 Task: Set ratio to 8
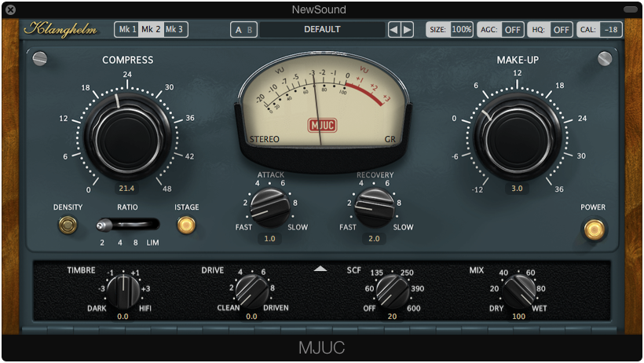(136, 243)
